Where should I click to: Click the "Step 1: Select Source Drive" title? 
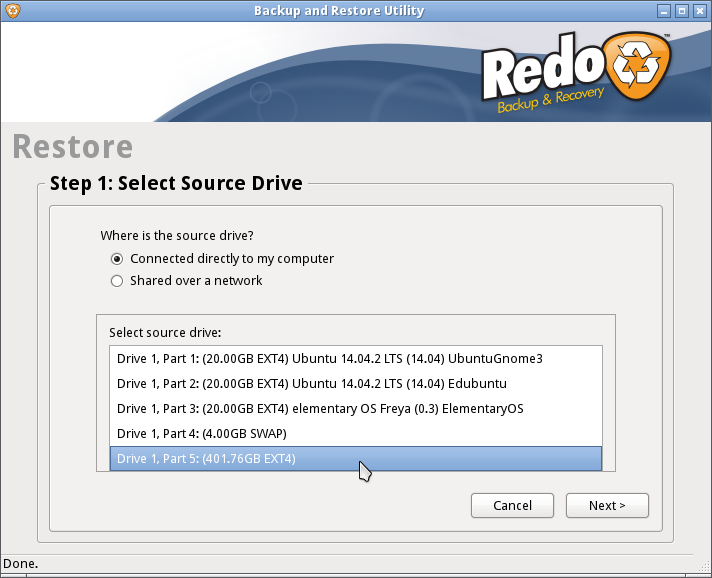click(176, 183)
